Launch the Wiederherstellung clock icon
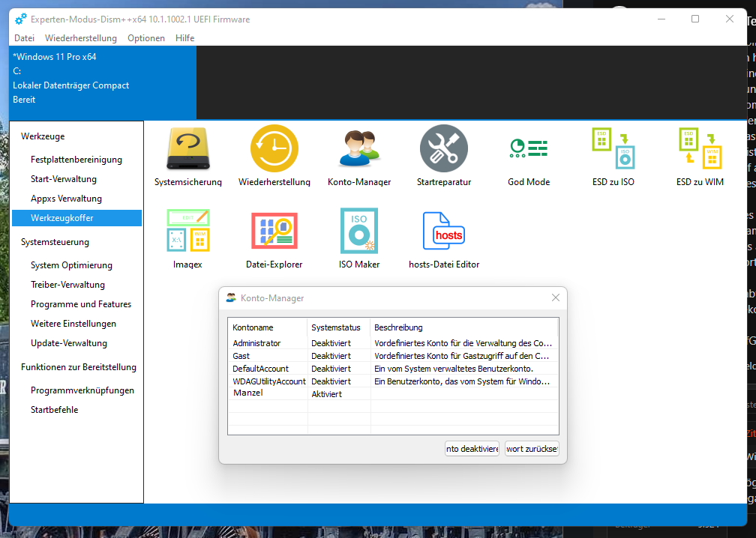756x538 pixels. pyautogui.click(x=274, y=149)
